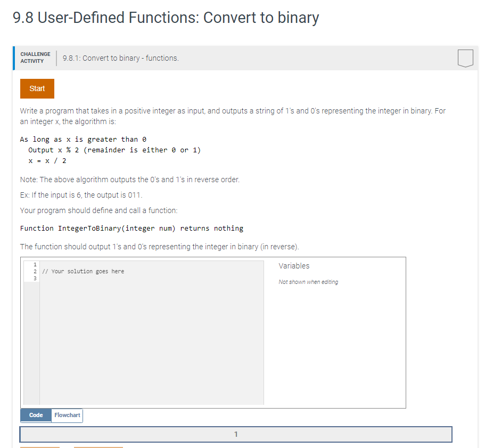Click the editor gutter column
This screenshot has height=448, width=485.
click(x=31, y=330)
